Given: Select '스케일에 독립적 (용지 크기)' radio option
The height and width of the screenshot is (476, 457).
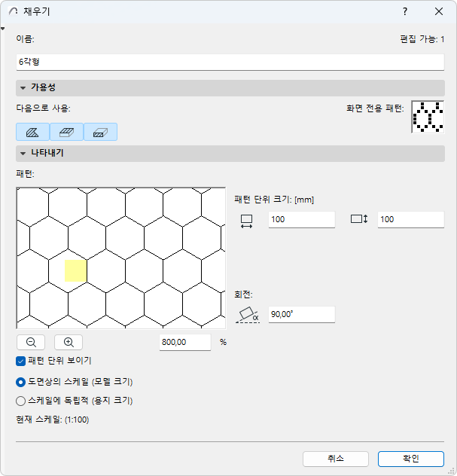Looking at the screenshot, I should click(x=21, y=401).
